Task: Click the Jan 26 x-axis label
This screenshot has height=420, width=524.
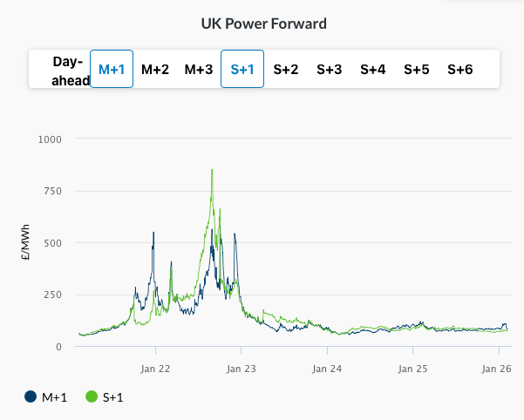Action: tap(498, 369)
